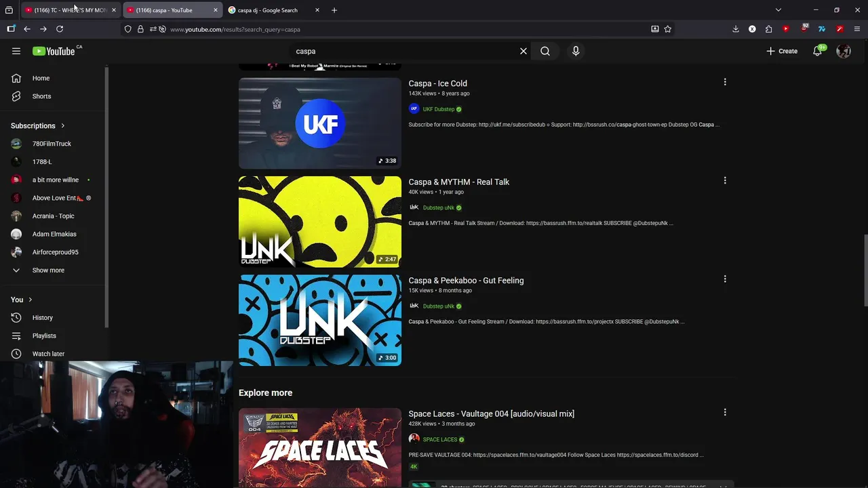Reload the current page
The image size is (868, 488).
(60, 29)
